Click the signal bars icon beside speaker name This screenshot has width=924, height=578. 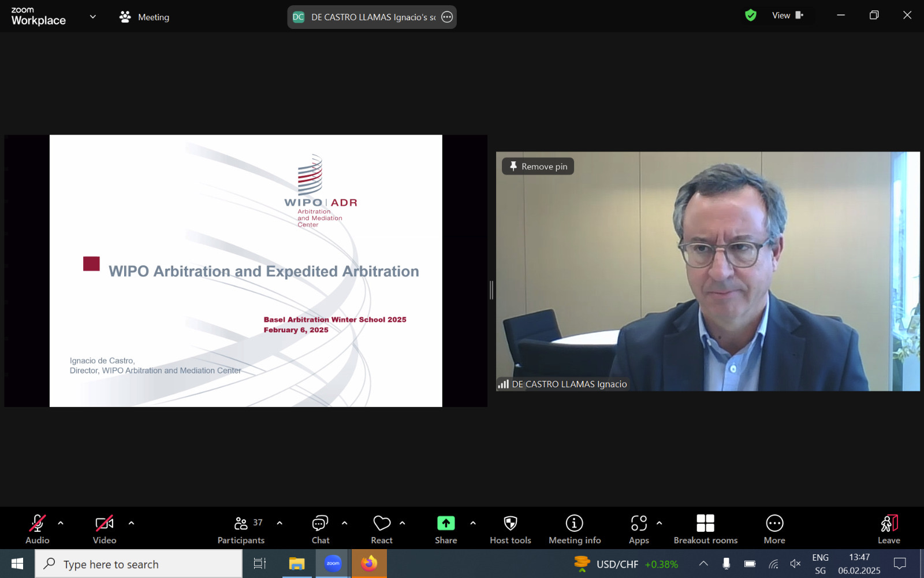tap(504, 384)
